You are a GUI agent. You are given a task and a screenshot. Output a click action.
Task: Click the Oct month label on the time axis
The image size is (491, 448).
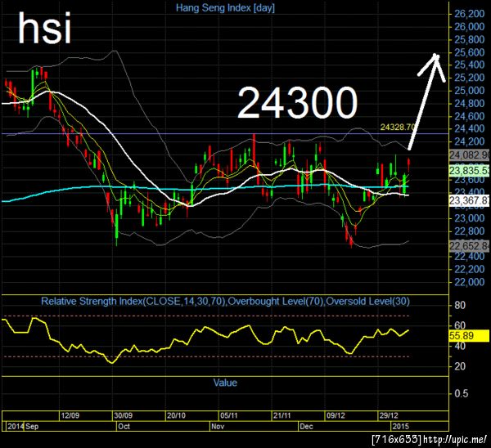(x=124, y=427)
